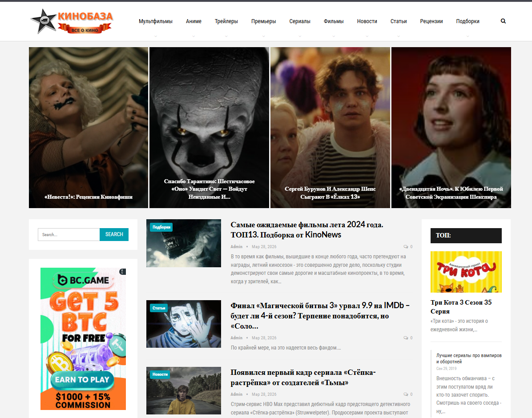Viewport: 532px width, 418px height.
Task: Open the Премьеры menu
Action: [x=264, y=21]
